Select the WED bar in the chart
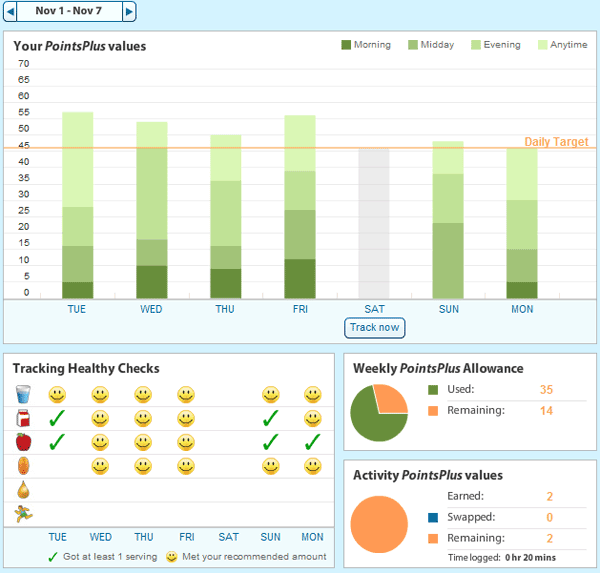 point(152,210)
